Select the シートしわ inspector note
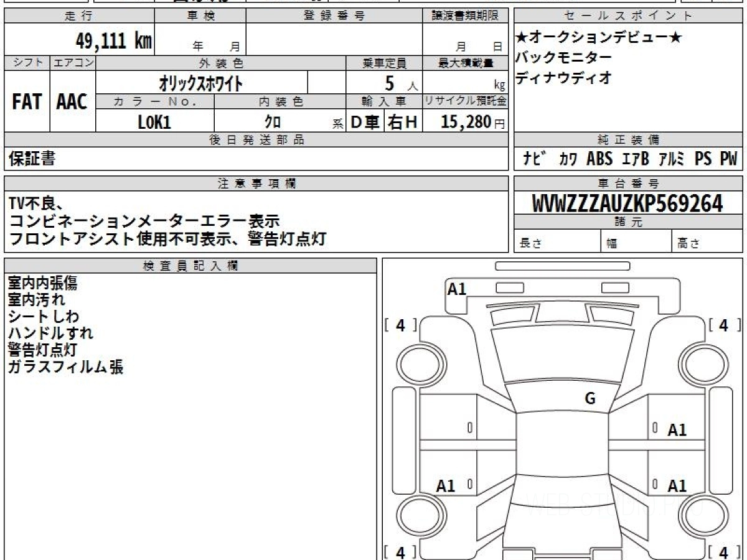 (44, 317)
